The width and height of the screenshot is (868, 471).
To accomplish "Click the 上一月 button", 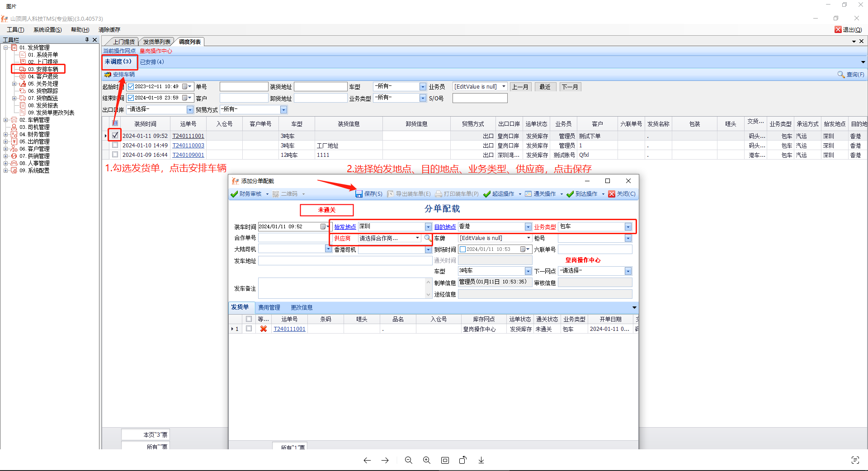I will pos(520,87).
